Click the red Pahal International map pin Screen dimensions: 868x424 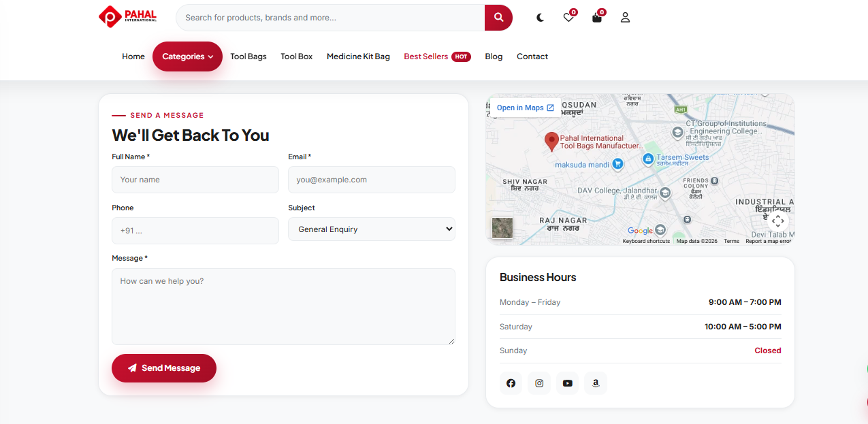coord(551,142)
